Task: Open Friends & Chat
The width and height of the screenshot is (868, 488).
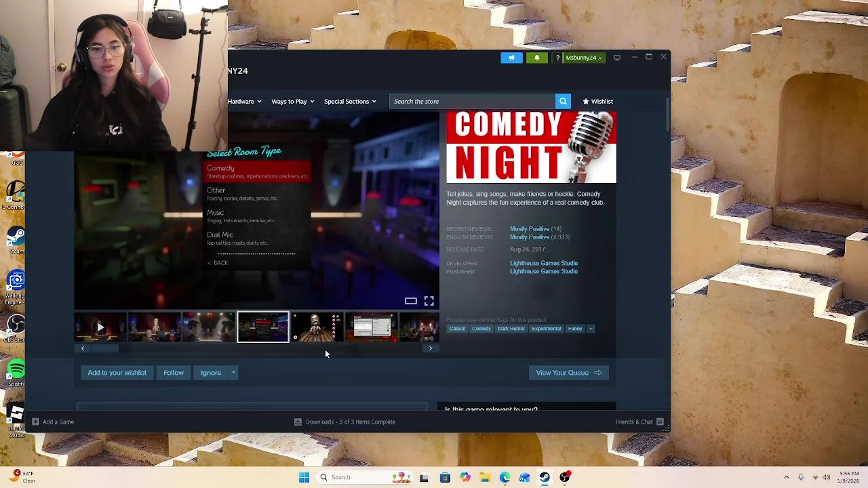Action: tap(639, 422)
